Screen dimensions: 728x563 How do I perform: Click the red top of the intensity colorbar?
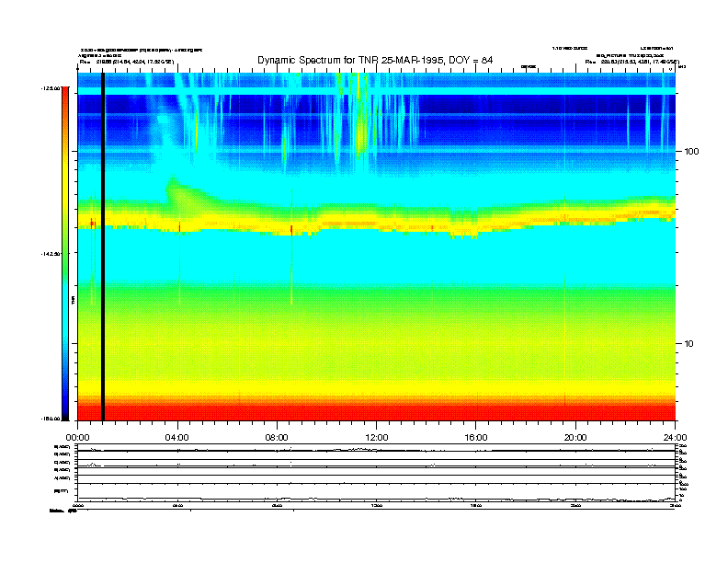(65, 93)
